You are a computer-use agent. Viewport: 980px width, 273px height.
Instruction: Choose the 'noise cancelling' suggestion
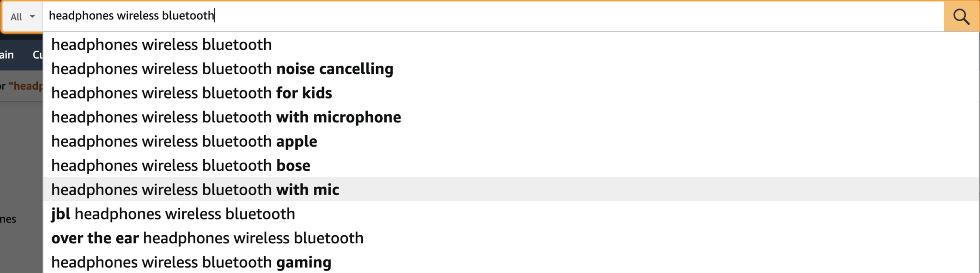pyautogui.click(x=511, y=69)
